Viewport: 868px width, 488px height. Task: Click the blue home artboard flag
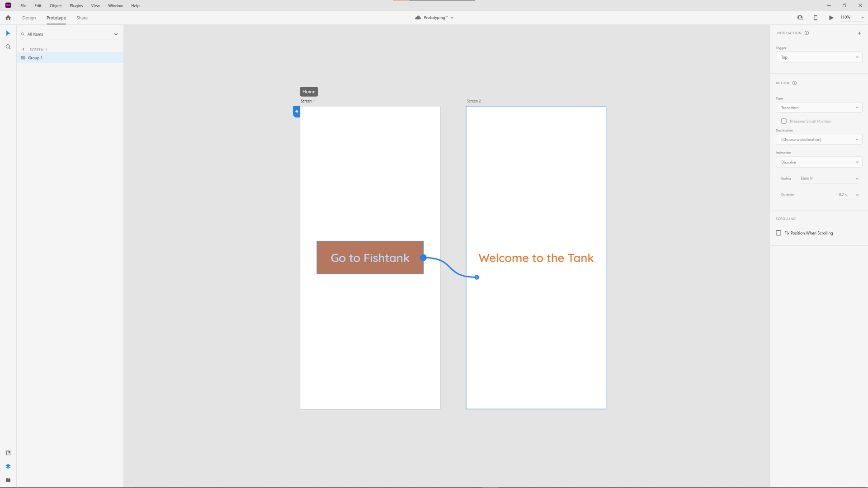(297, 112)
